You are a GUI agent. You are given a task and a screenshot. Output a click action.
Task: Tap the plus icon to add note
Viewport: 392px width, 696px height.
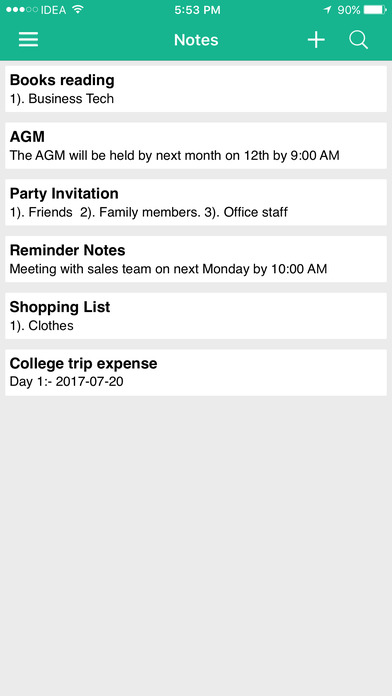tap(316, 40)
